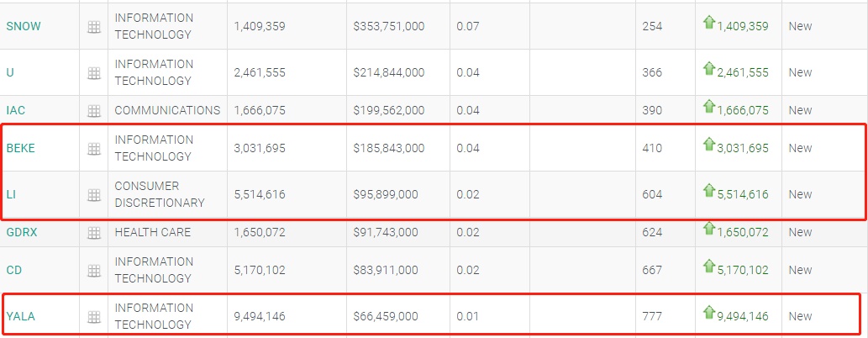Open the SNOW ticker link
Screen dimensions: 868x338
click(x=24, y=26)
